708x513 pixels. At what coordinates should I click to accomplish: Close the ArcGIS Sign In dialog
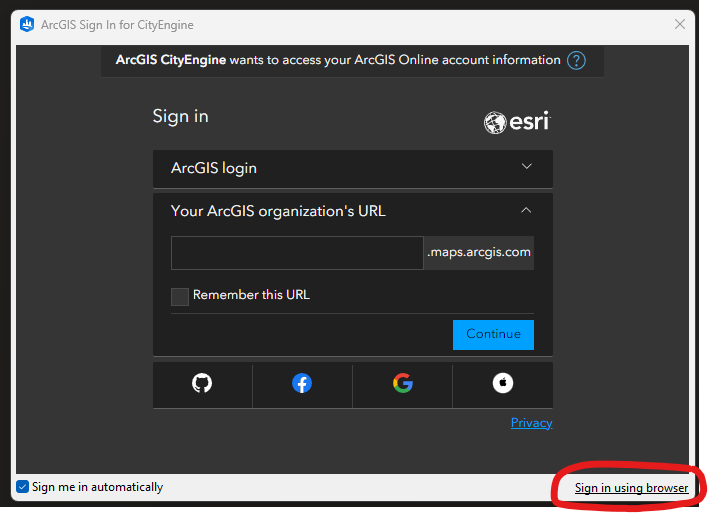[680, 24]
